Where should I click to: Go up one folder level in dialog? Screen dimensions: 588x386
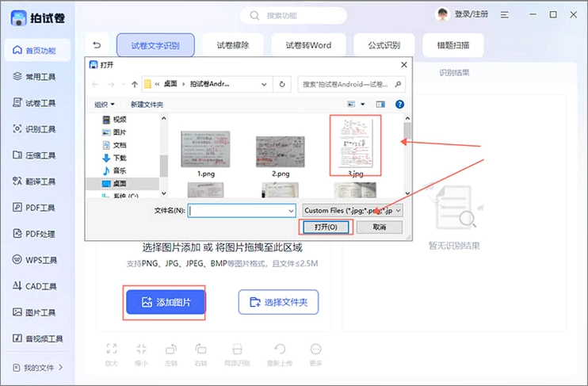coord(135,84)
